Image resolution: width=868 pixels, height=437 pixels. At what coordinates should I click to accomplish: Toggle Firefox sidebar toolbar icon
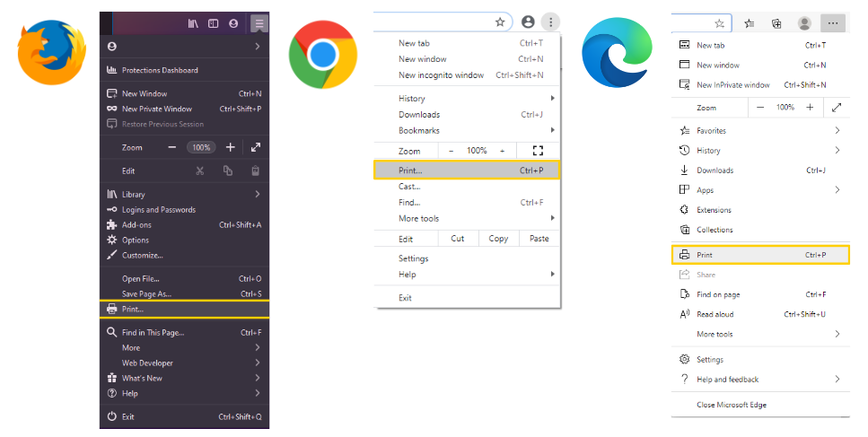coord(213,24)
